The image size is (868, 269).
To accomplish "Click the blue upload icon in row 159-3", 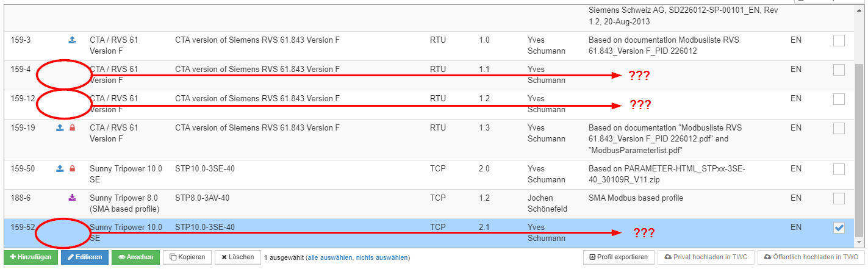I will click(72, 40).
